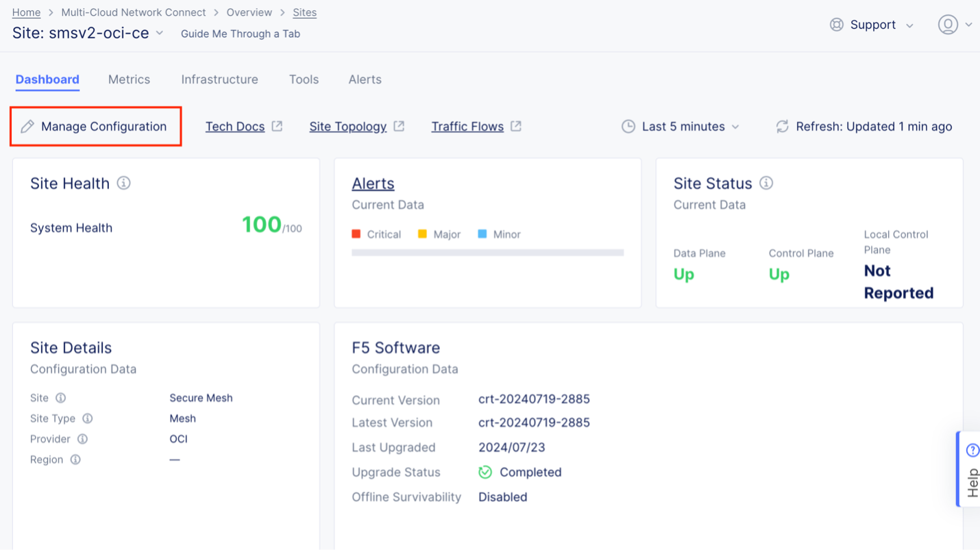This screenshot has height=552, width=980.
Task: Open the site selector dropdown for smsv2-oci-ce
Action: [x=159, y=32]
